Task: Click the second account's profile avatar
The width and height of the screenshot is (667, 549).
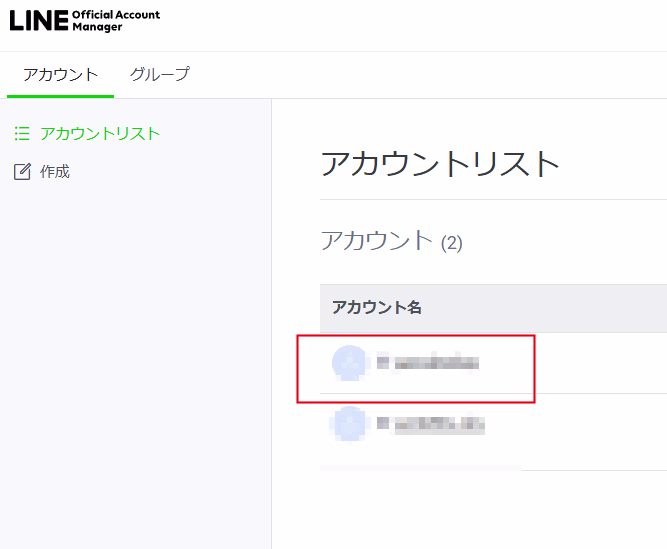Action: pyautogui.click(x=349, y=424)
